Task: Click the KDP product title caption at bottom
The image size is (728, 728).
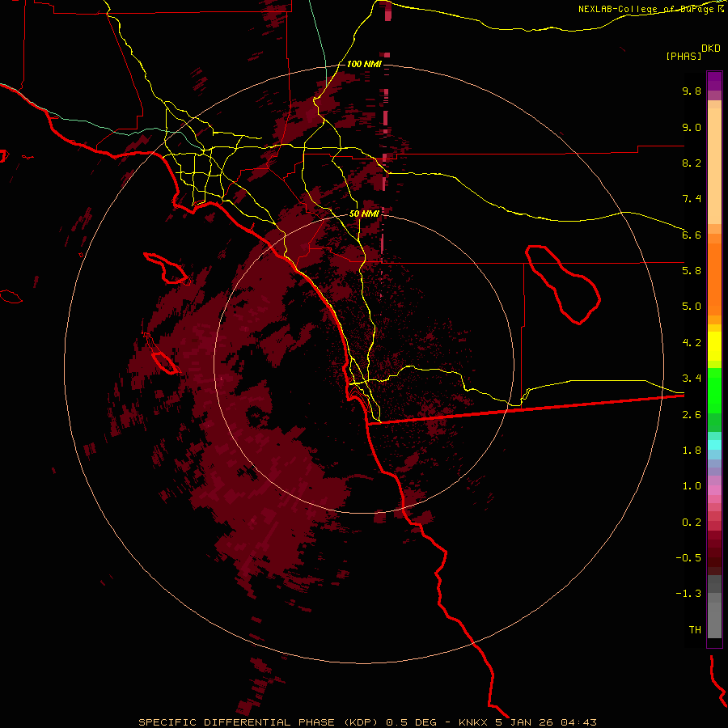Action: (x=367, y=722)
